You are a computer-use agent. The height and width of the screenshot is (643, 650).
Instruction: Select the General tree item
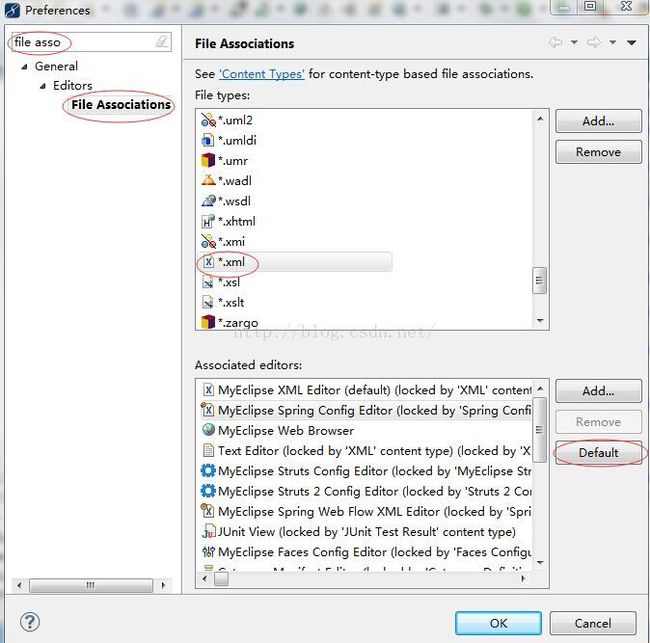(56, 66)
